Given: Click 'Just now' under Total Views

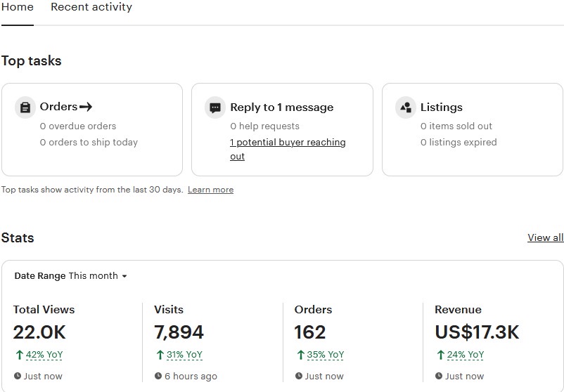Looking at the screenshot, I should click(x=43, y=376).
